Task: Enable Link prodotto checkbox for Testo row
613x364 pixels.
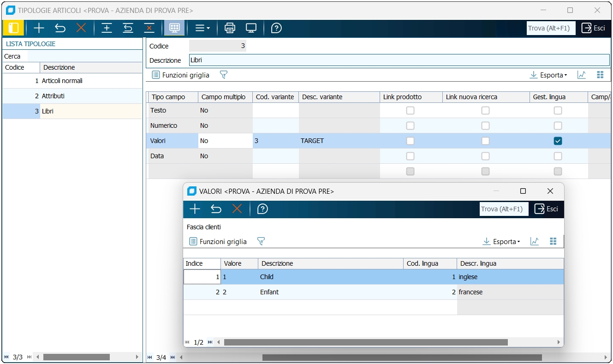Action: coord(410,111)
